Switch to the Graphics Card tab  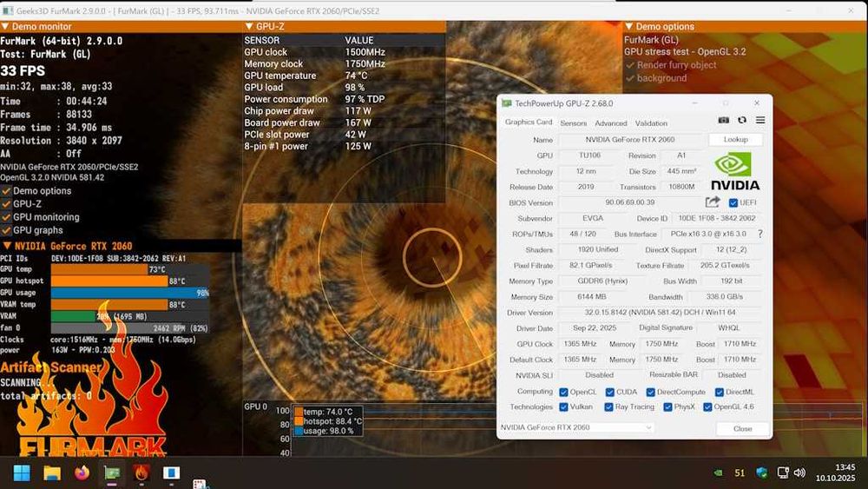pyautogui.click(x=528, y=122)
